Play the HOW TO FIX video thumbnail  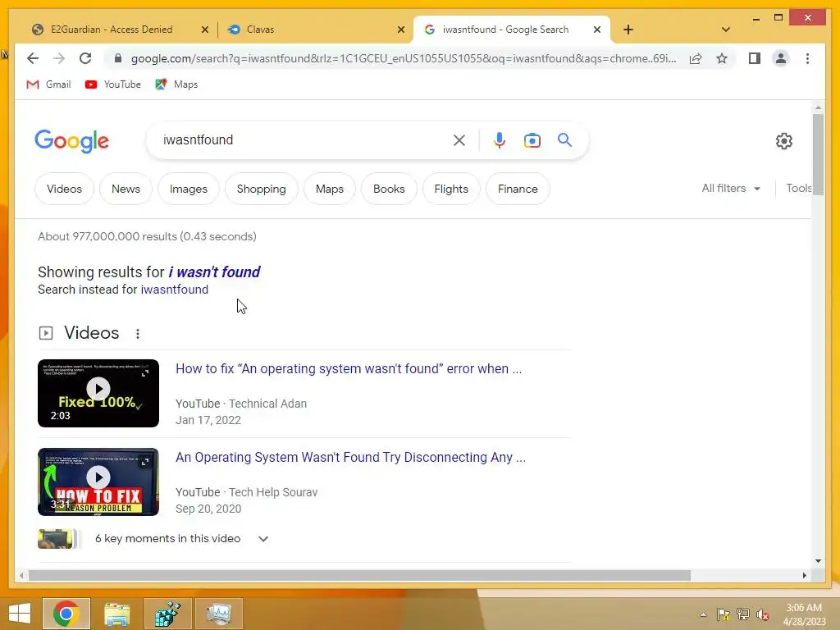click(98, 482)
